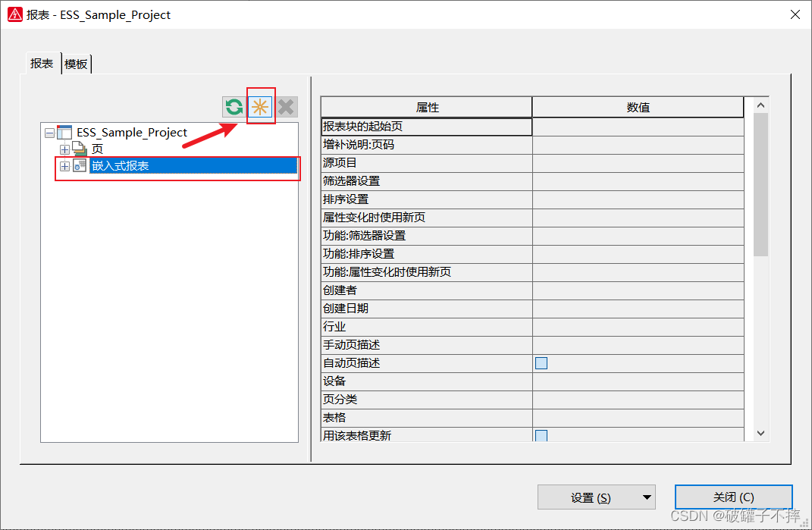This screenshot has width=812, height=530.
Task: Click the gray X delete icon
Action: point(286,107)
